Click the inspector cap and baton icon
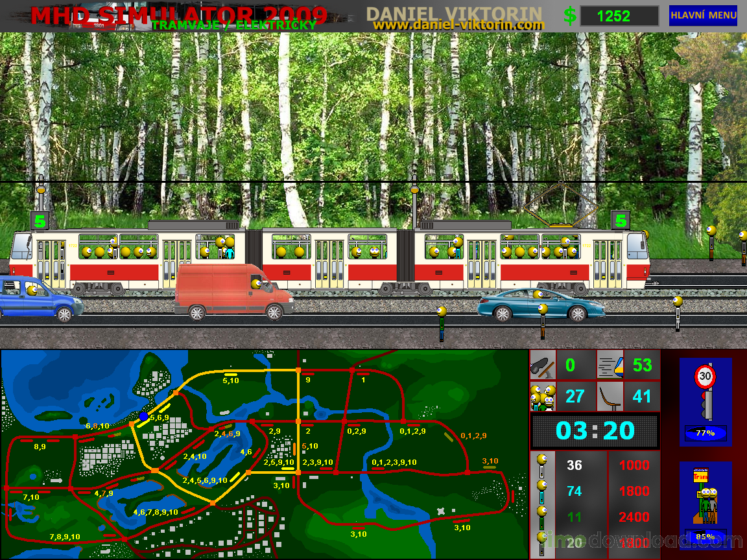747x560 pixels. pyautogui.click(x=543, y=365)
